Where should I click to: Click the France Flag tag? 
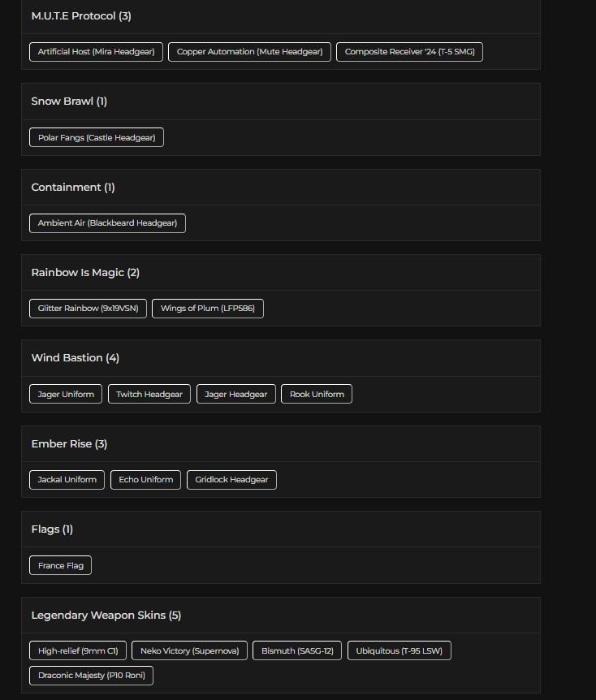point(61,566)
